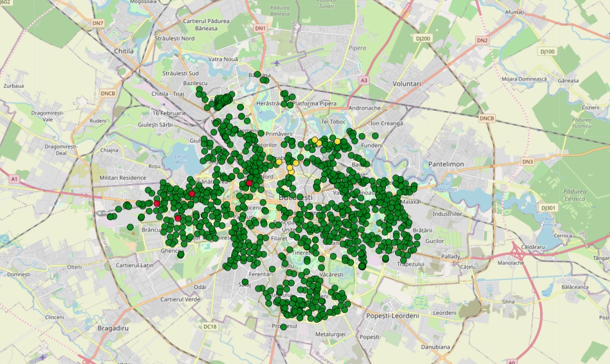Click the Popești-Leordeni town label
Image resolution: width=610 pixels, height=364 pixels.
pyautogui.click(x=392, y=316)
